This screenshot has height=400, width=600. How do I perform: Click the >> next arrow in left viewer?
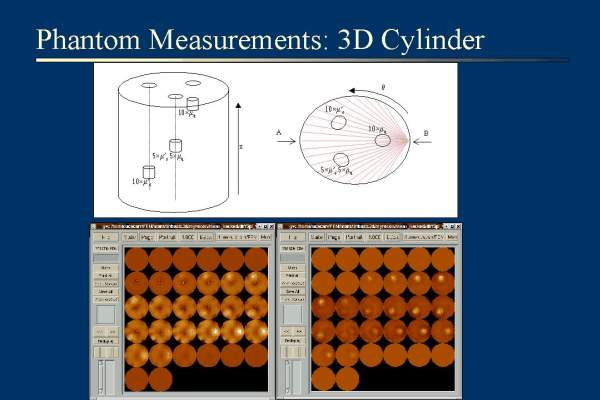[x=112, y=330]
